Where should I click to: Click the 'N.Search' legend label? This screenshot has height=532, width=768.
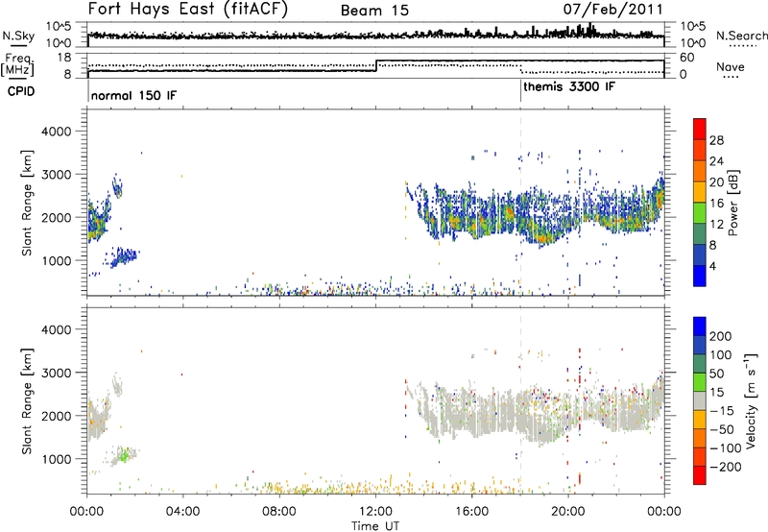click(x=741, y=36)
